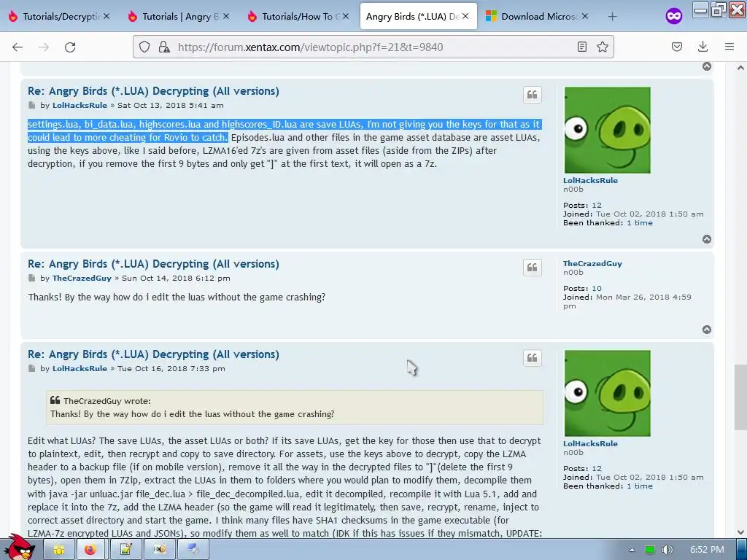
Task: Quote the Oct 16 LolHacksRule post
Action: (532, 358)
